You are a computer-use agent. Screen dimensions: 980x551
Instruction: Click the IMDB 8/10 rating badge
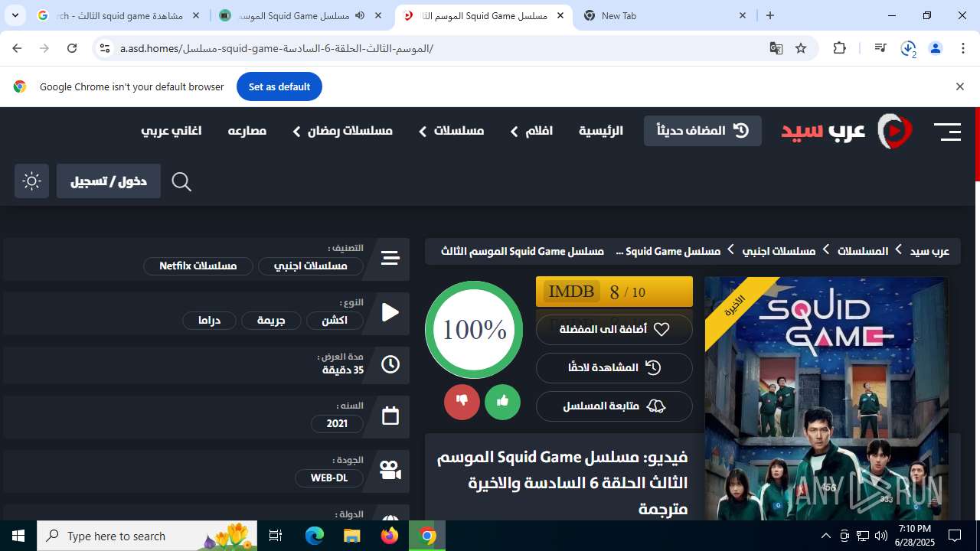(x=614, y=292)
